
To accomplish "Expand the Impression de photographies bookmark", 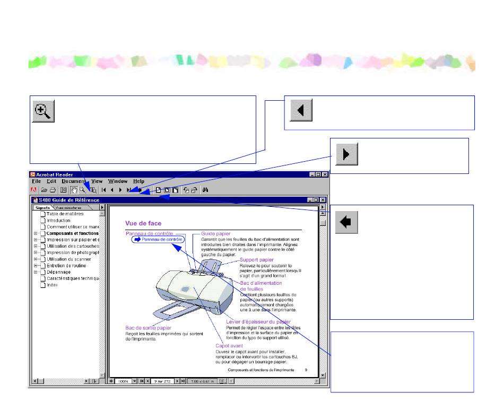I will (x=36, y=252).
